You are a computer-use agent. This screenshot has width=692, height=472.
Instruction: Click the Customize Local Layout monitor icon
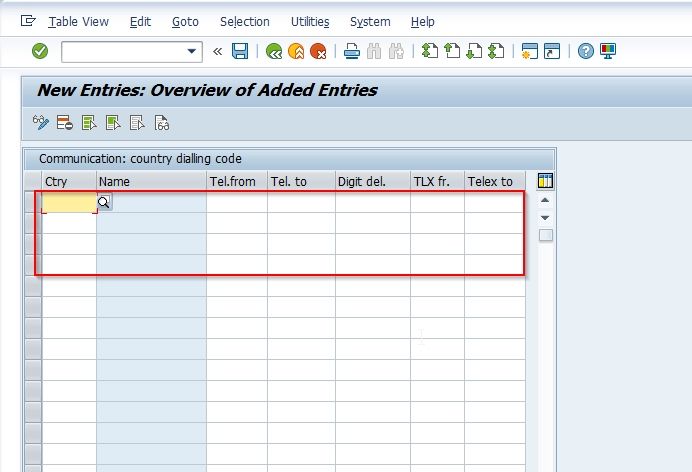[x=608, y=51]
